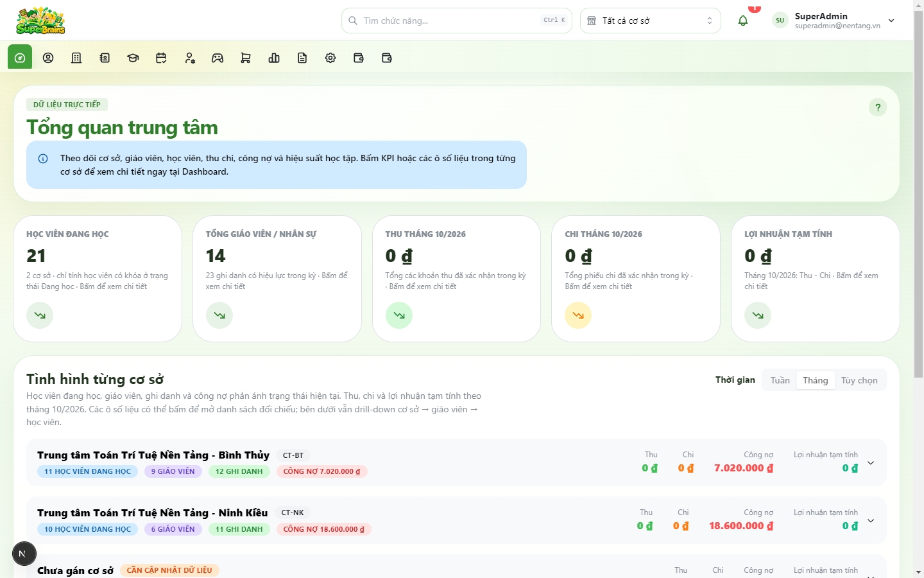The width and height of the screenshot is (924, 578).
Task: Click the CÔNG NỢ 7.020.000 đ badge
Action: (x=322, y=471)
